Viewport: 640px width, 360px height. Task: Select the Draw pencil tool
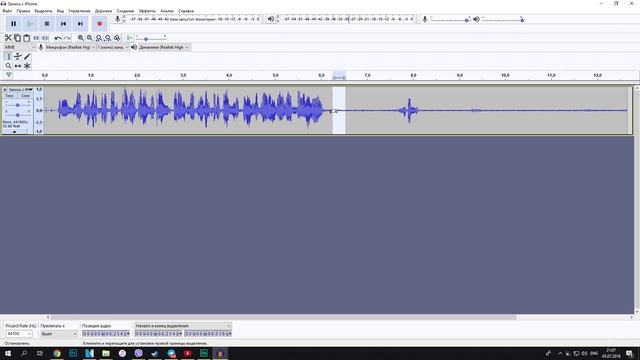tap(27, 56)
